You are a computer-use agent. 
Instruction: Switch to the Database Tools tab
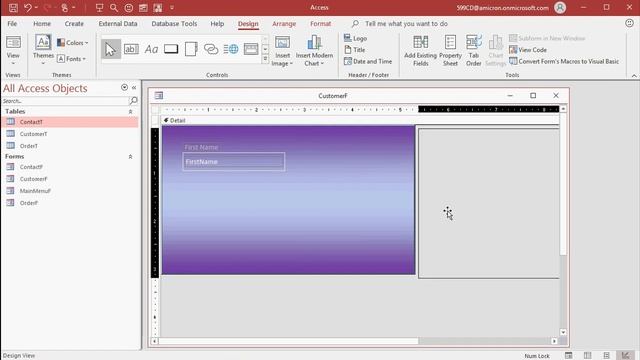174,24
